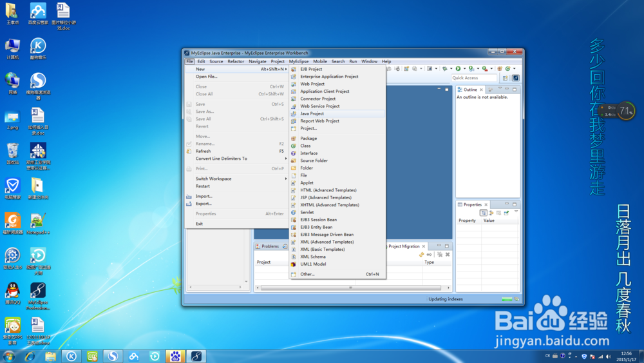
Task: Open Other... at bottom of New submenu
Action: (337, 274)
